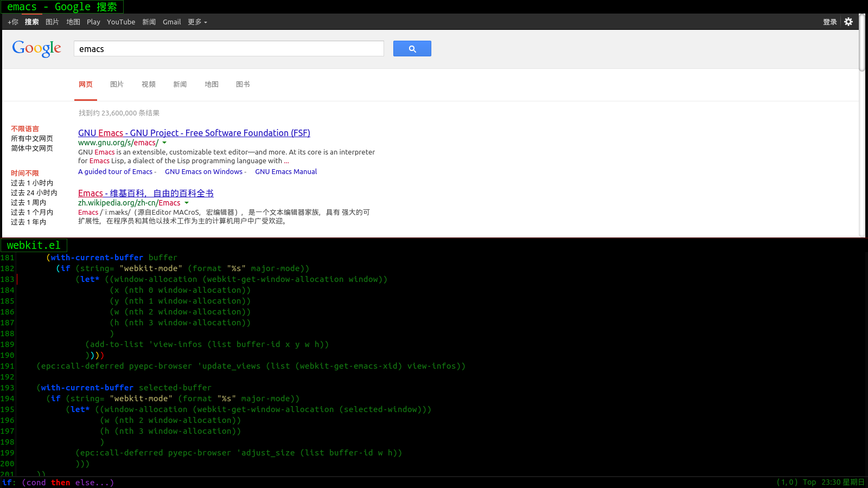
Task: Click the Google logo
Action: (x=36, y=49)
